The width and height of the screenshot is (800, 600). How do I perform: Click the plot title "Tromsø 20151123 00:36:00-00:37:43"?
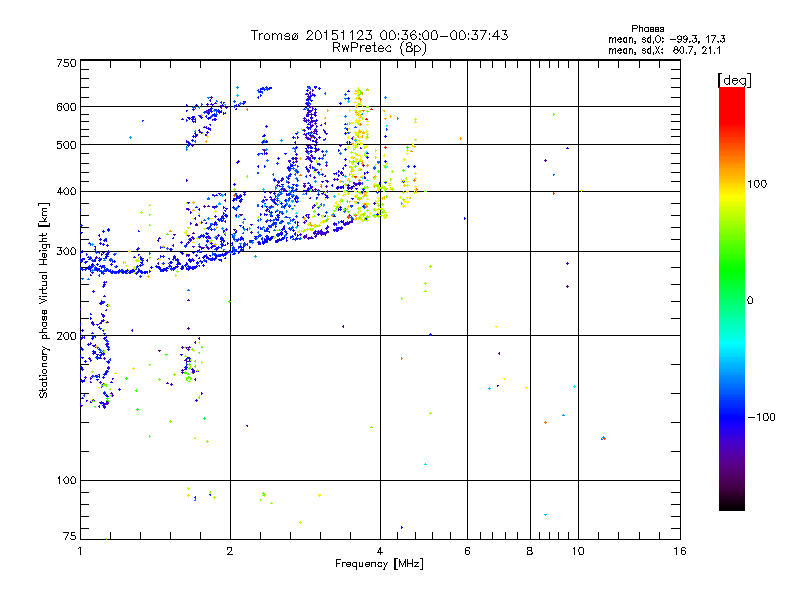(x=379, y=35)
